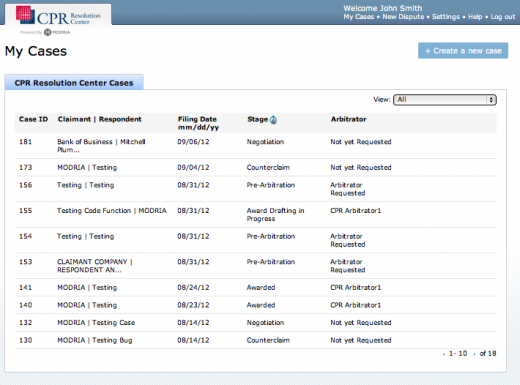This screenshot has height=385, width=520.
Task: Click Not yet Requested for case 132
Action: (361, 323)
